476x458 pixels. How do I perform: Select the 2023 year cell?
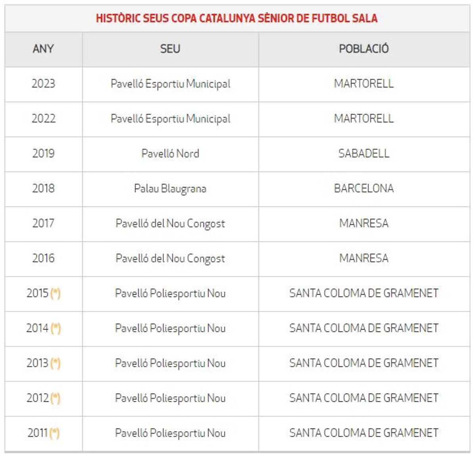pos(43,84)
